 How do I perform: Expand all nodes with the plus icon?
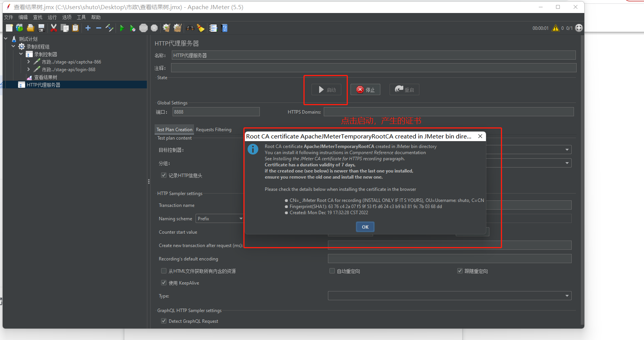point(88,28)
